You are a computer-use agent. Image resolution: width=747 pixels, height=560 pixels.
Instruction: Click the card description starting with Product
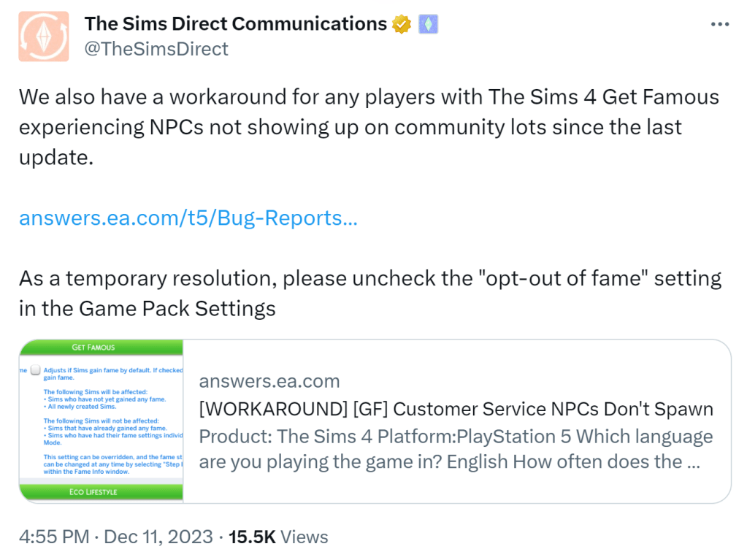click(x=456, y=449)
